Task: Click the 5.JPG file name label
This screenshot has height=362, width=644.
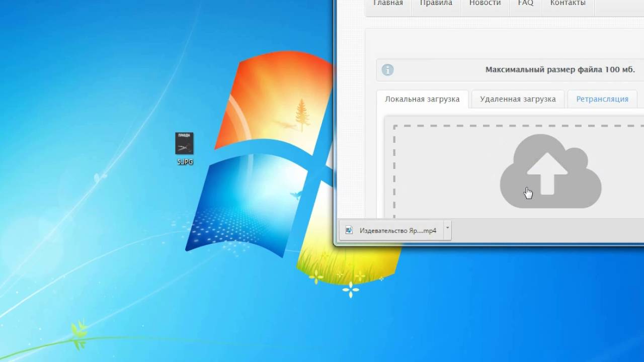Action: click(185, 162)
